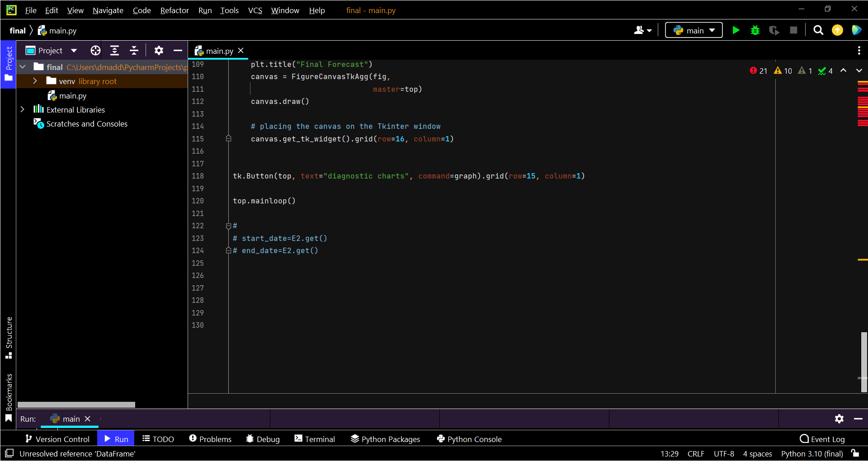This screenshot has height=461, width=868.
Task: Open the Edit menu
Action: click(52, 10)
